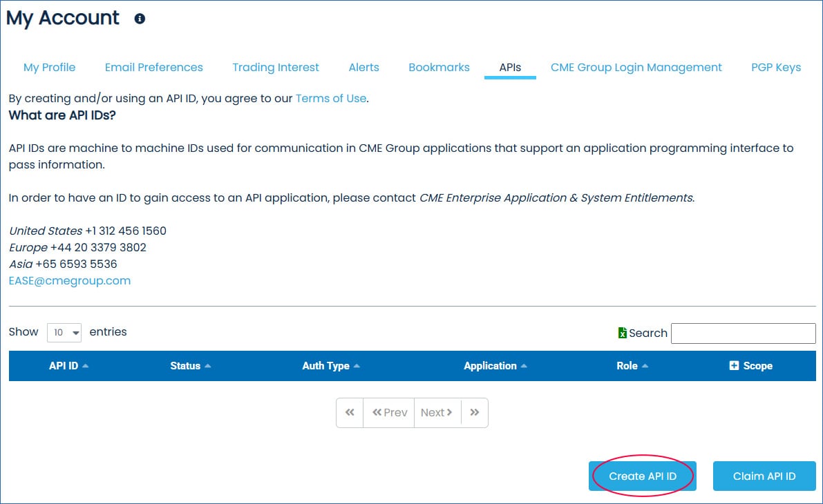Sort table by Auth Type column
Image resolution: width=823 pixels, height=504 pixels.
coord(330,366)
